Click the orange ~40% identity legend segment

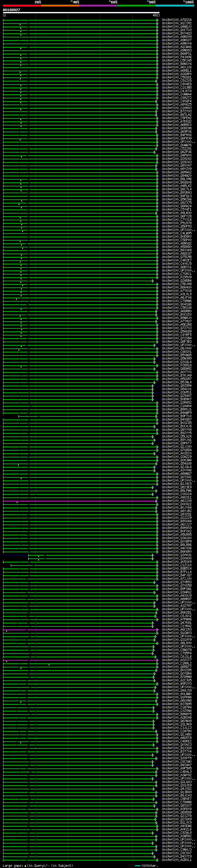60,6
